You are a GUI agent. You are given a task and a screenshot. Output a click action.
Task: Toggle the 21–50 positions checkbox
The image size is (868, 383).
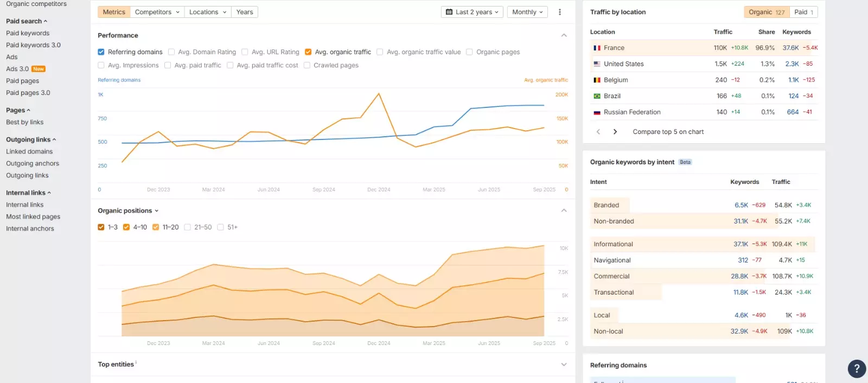click(188, 227)
